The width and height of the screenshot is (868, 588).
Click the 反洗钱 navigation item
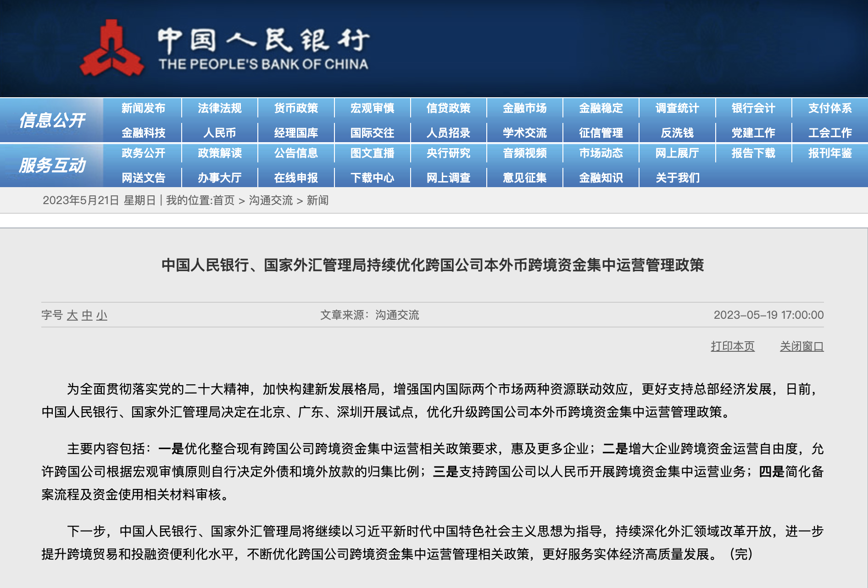coord(677,133)
